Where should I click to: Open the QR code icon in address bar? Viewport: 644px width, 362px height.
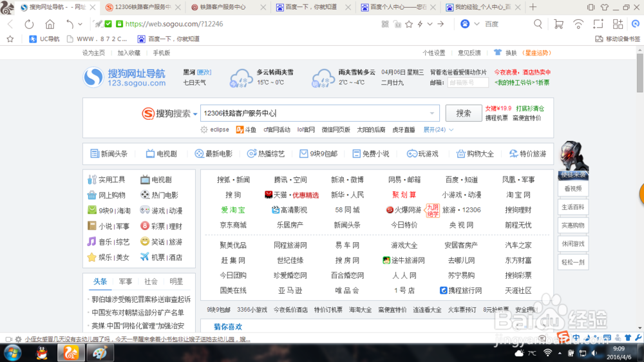pos(385,24)
